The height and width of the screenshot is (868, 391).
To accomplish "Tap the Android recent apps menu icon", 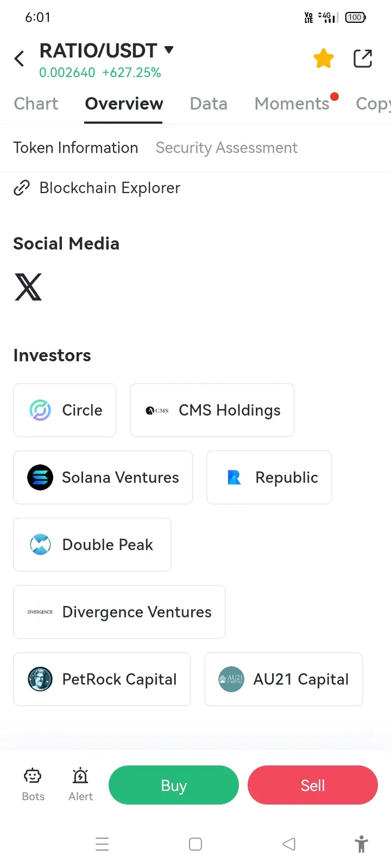I will [102, 844].
